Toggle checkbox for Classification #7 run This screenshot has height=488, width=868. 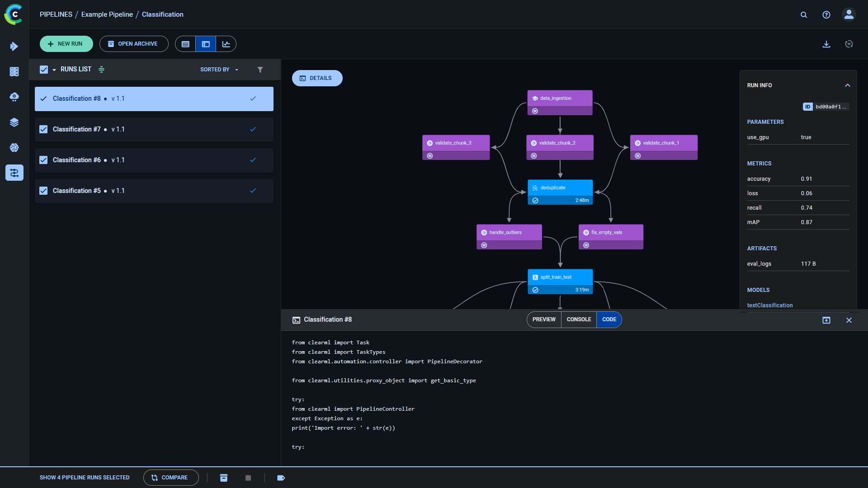[44, 129]
